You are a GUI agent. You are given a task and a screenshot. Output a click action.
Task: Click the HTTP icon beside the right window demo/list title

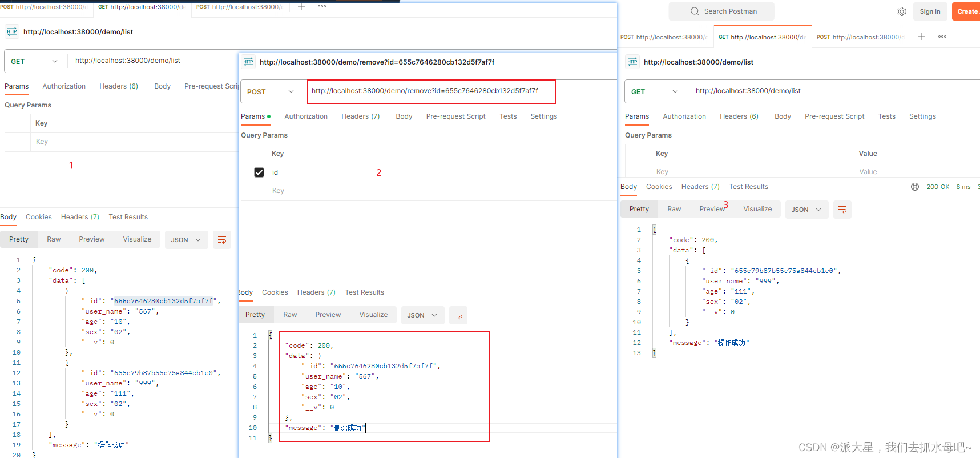pos(632,62)
